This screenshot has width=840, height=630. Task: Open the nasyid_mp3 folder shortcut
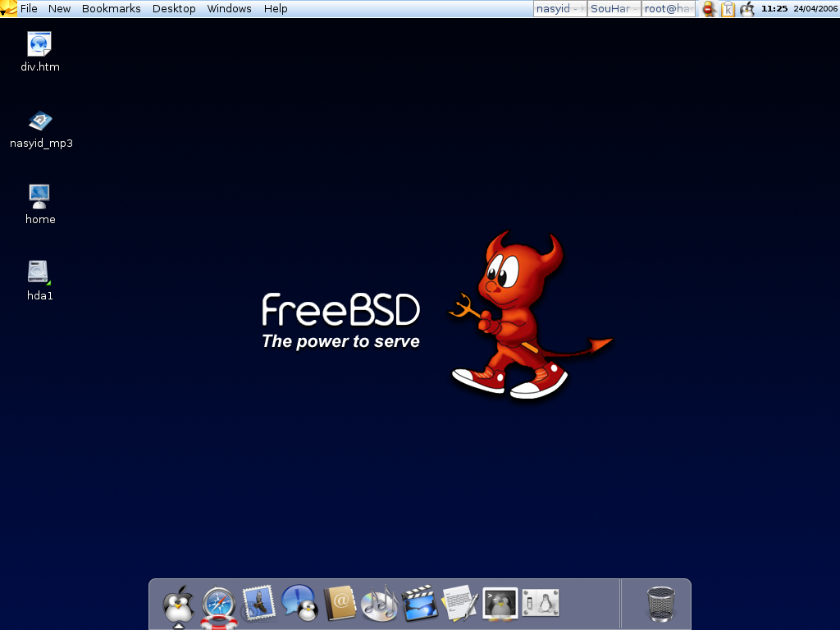pyautogui.click(x=41, y=129)
